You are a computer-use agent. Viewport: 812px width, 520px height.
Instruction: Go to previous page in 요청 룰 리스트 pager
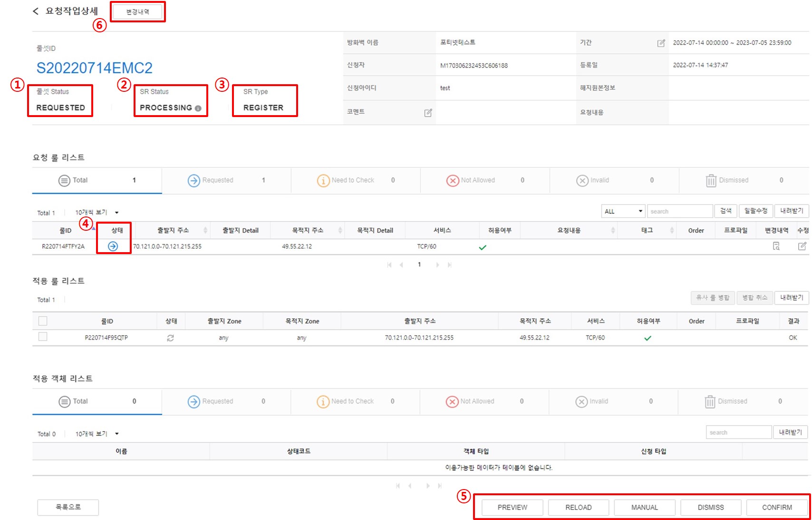coord(402,265)
